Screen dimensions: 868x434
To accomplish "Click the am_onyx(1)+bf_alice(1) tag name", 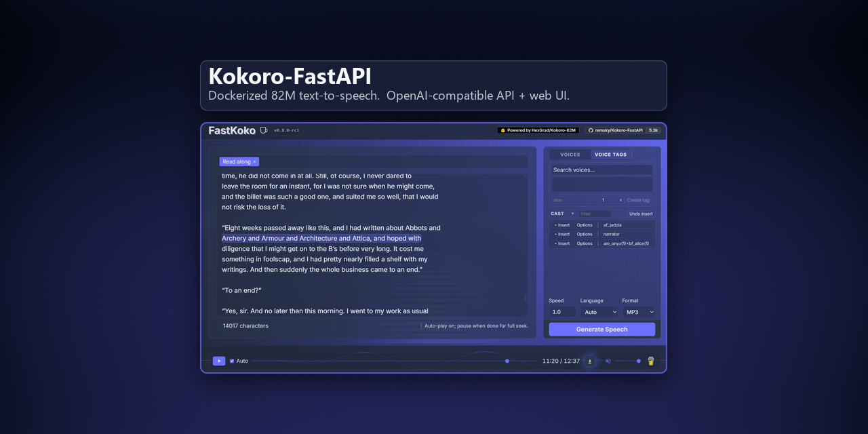I will [626, 243].
